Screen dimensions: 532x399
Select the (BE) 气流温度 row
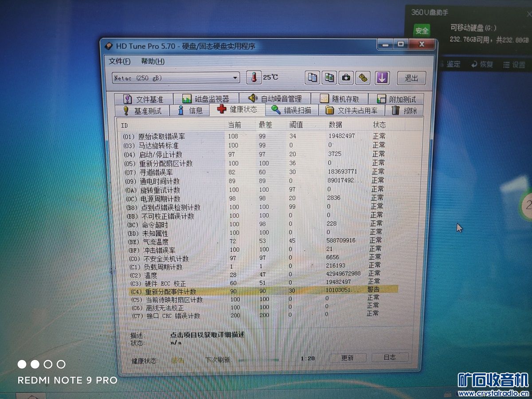point(255,241)
